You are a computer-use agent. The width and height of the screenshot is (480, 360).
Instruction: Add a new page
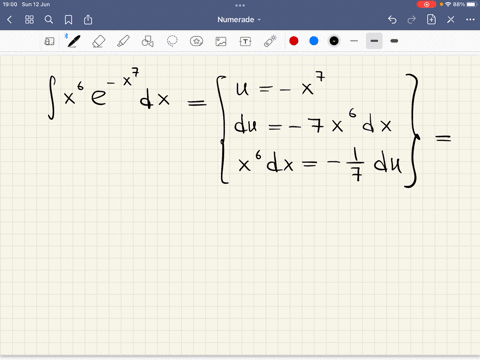431,19
